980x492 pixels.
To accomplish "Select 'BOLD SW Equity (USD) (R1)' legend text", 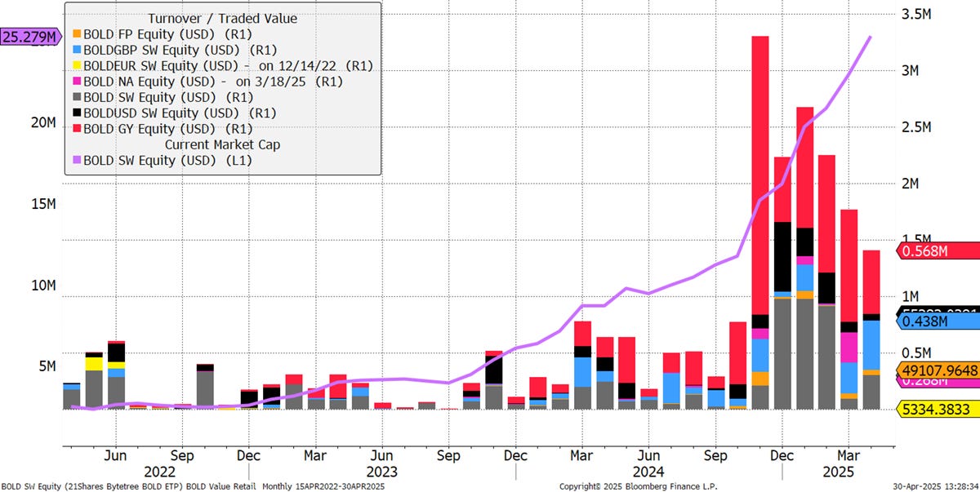I will tap(168, 97).
